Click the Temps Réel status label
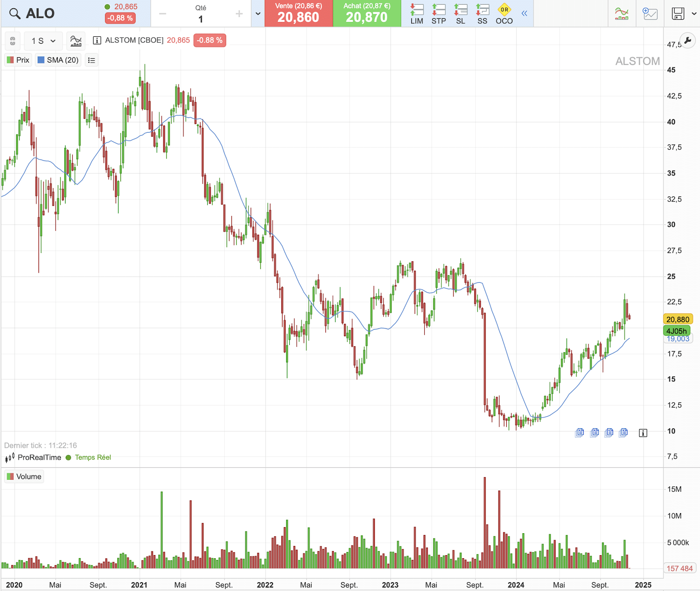 coord(93,457)
